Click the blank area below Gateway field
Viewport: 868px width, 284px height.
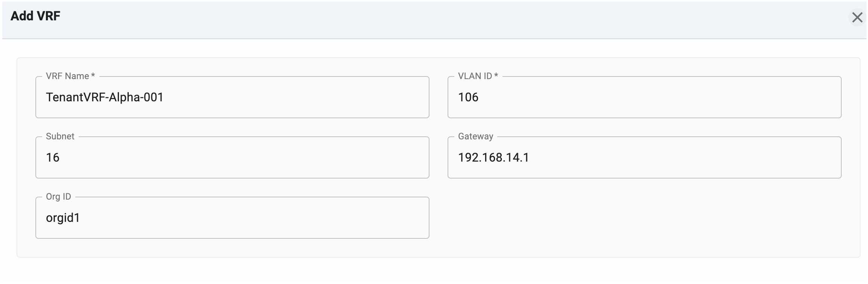(x=644, y=218)
